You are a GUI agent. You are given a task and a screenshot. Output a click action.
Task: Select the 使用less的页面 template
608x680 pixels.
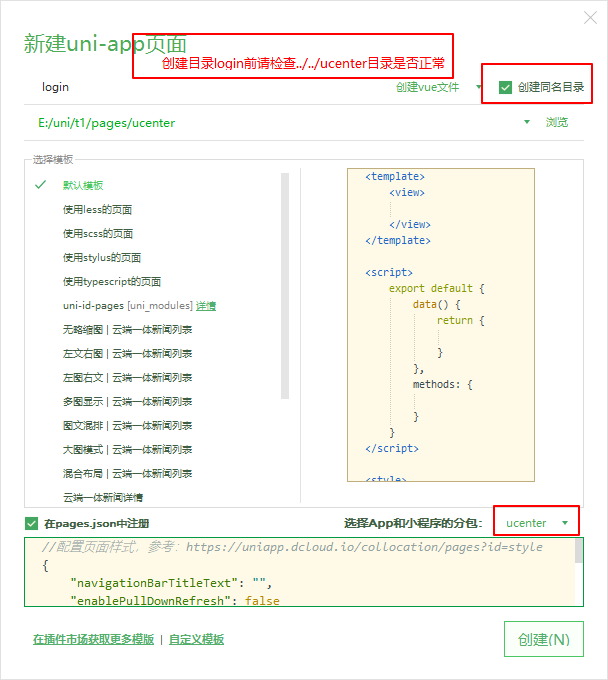pos(97,210)
